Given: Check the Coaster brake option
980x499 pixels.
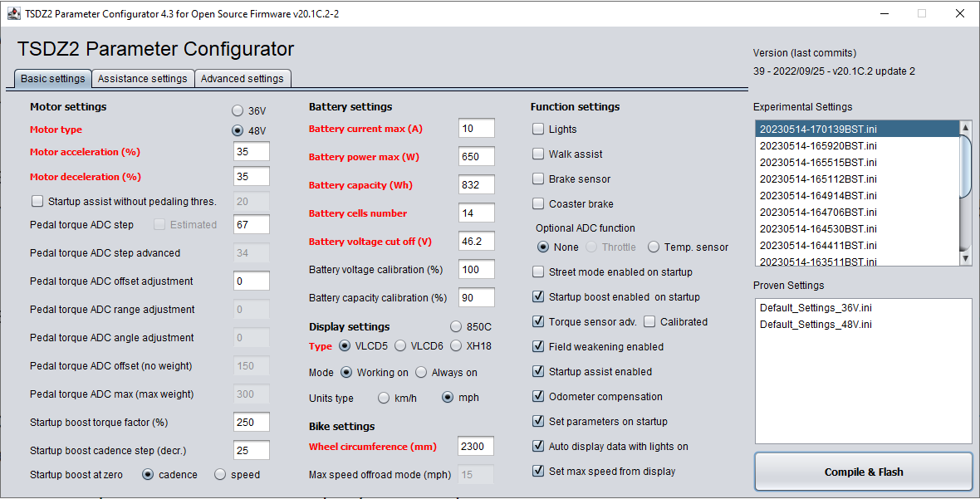Looking at the screenshot, I should (x=538, y=203).
